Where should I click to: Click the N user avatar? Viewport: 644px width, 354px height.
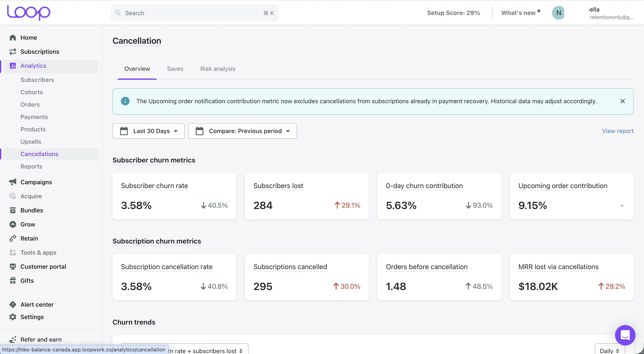coord(558,13)
